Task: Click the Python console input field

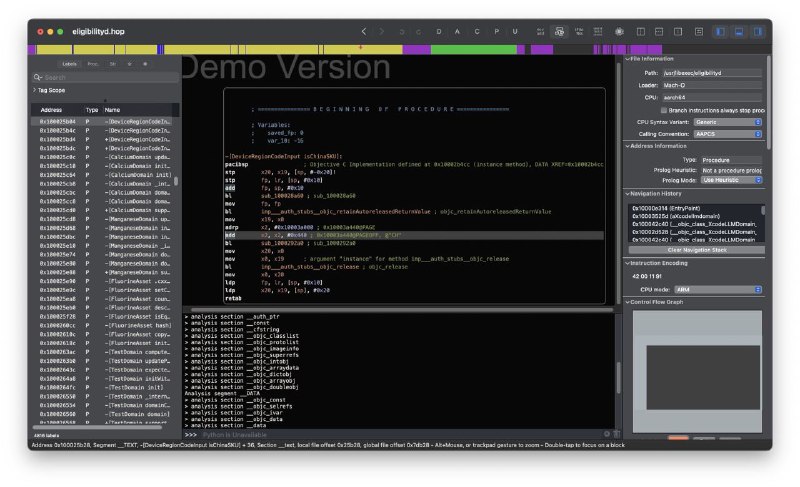Action: (x=398, y=434)
